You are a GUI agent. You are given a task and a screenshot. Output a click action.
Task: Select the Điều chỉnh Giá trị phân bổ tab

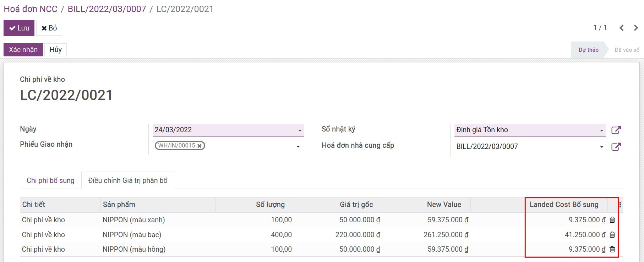(x=128, y=180)
